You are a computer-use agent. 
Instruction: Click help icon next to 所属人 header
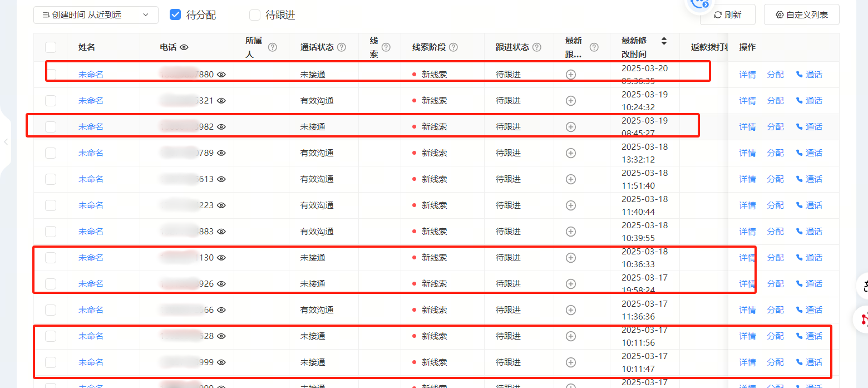tap(273, 47)
